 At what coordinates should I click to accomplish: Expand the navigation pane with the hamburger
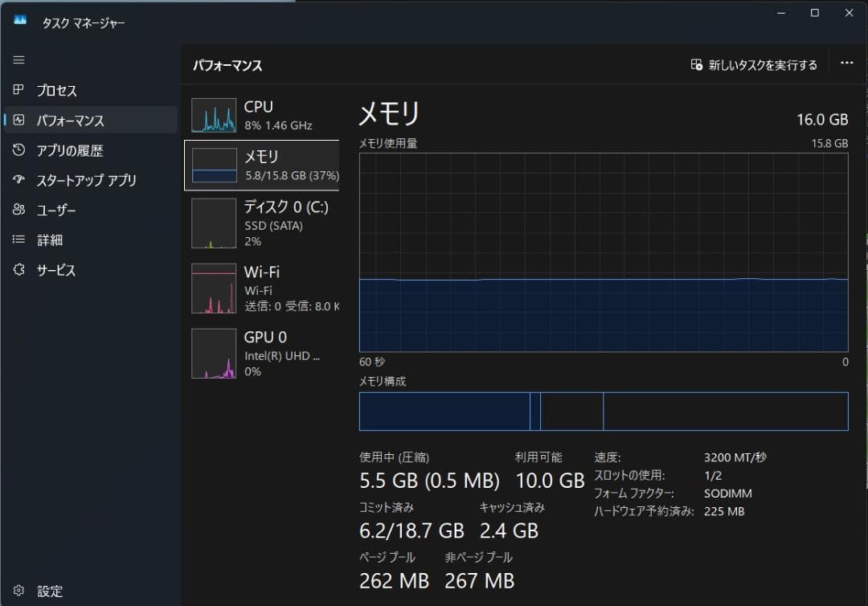18,59
